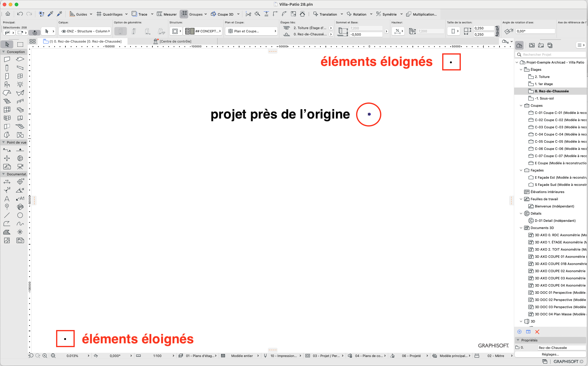
Task: Select the Column tool
Action: click(x=7, y=68)
